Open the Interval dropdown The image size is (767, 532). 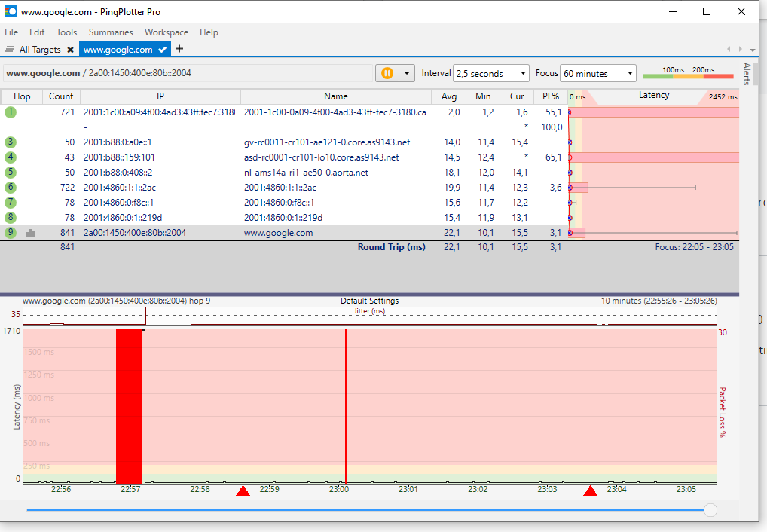point(491,74)
